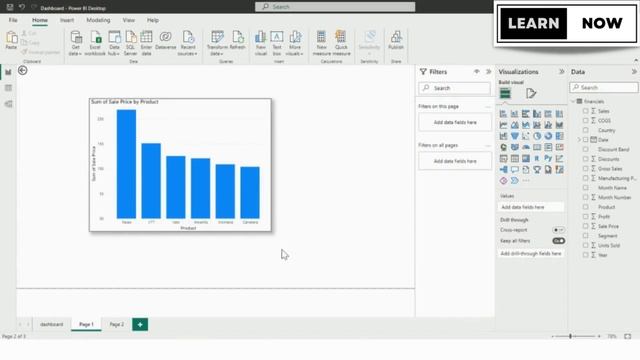Collapse the financials table in Data pane
The width and height of the screenshot is (640, 360).
pyautogui.click(x=573, y=101)
